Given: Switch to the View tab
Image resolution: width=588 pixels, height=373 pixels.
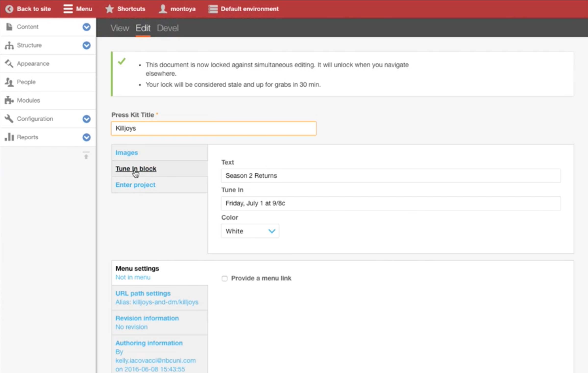Looking at the screenshot, I should 120,28.
